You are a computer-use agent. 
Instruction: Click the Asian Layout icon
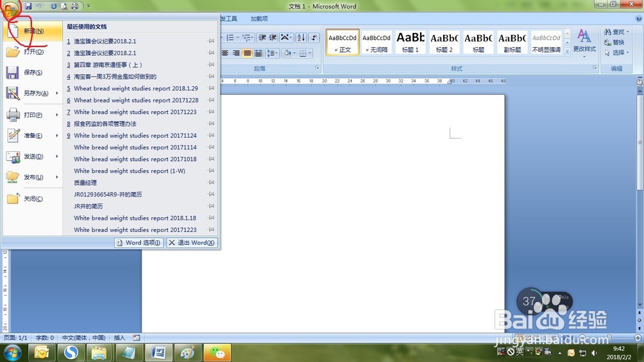click(285, 38)
